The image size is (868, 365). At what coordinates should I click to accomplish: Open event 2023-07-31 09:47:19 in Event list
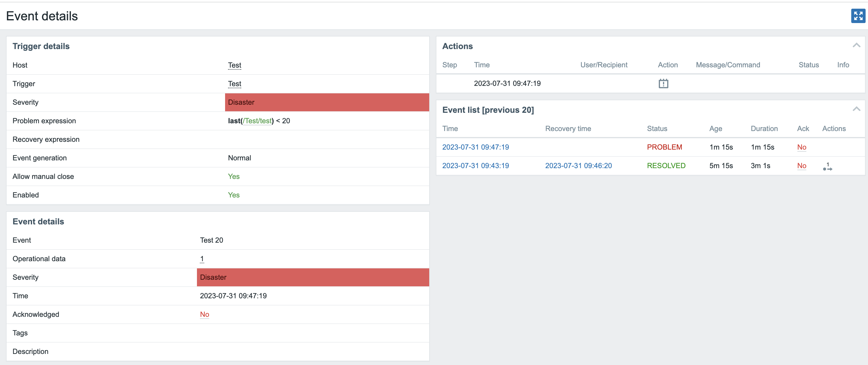click(475, 147)
